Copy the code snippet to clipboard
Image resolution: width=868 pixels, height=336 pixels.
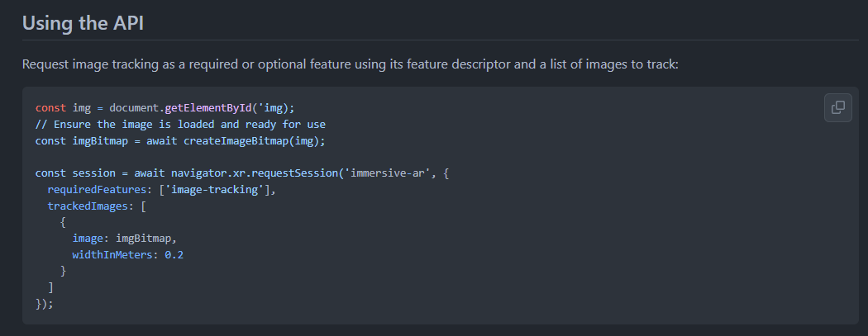tap(837, 108)
